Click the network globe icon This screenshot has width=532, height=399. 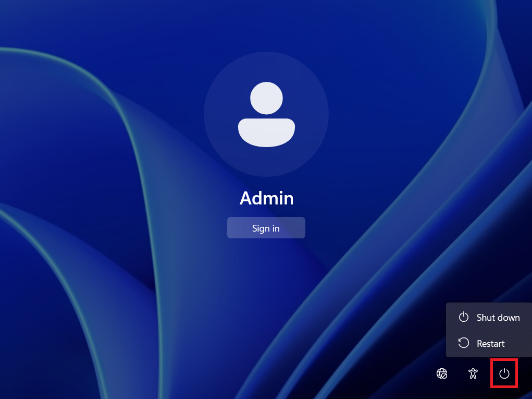tap(442, 373)
